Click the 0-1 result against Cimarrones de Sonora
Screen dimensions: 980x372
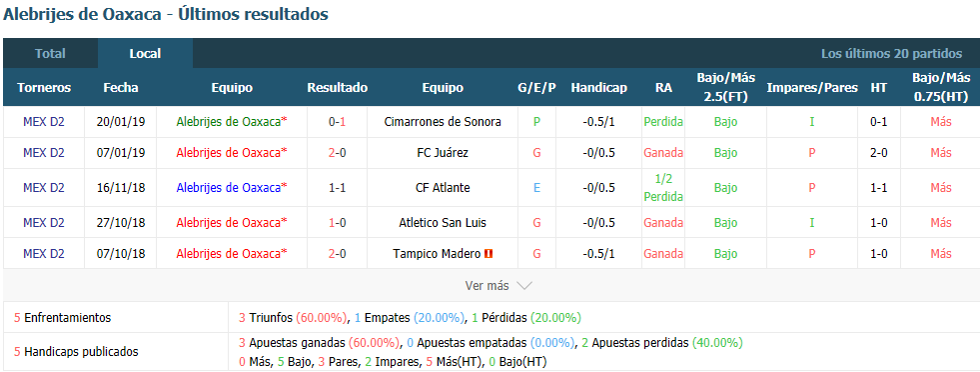(338, 122)
